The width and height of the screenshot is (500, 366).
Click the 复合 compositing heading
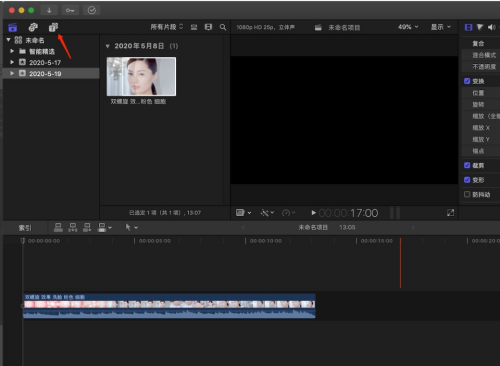(x=478, y=43)
